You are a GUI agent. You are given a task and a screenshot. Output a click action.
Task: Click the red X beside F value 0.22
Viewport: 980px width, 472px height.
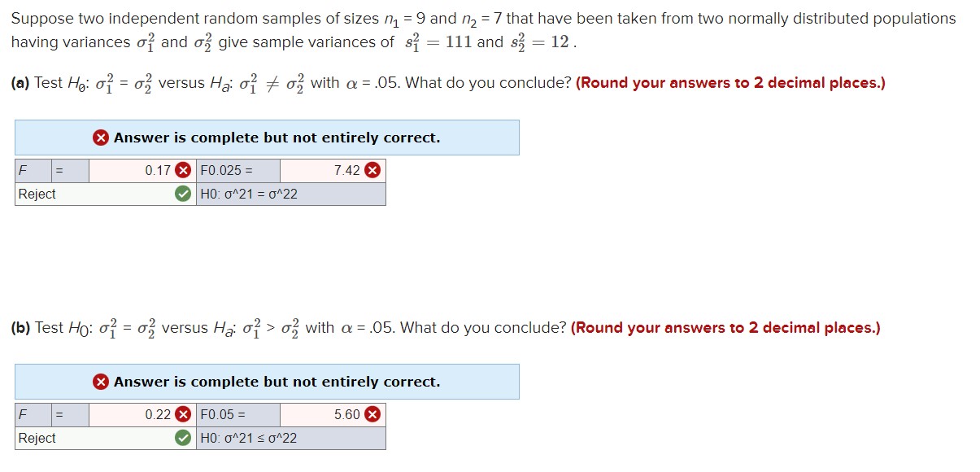183,415
